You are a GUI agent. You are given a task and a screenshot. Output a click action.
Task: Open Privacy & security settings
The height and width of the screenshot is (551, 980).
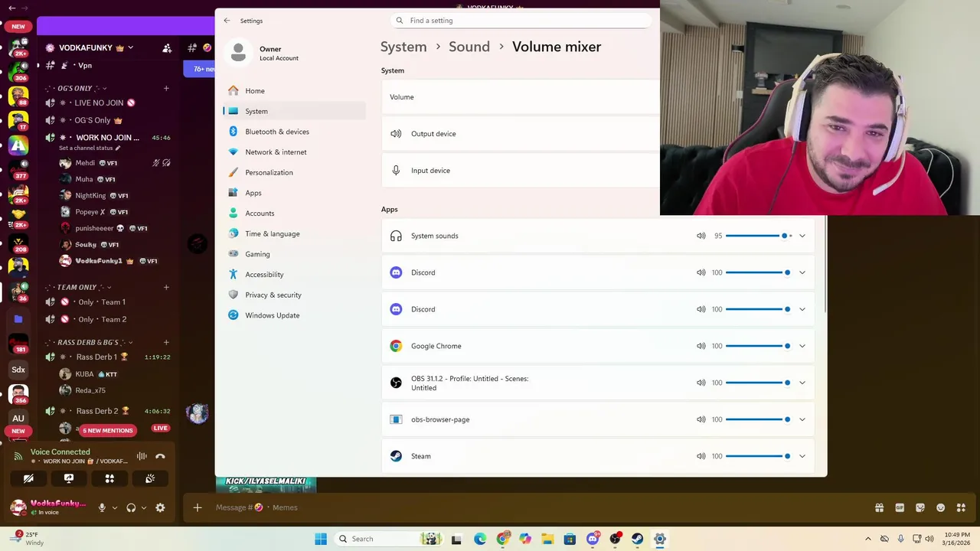tap(294, 295)
